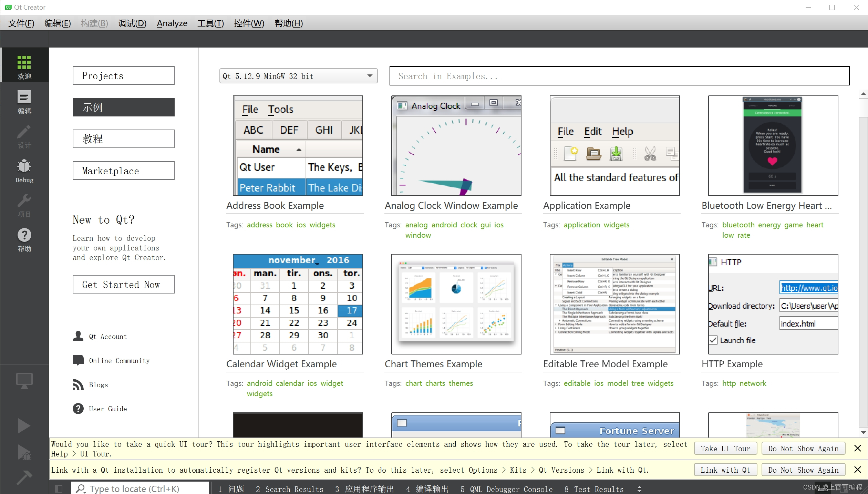Click the Qt Account person icon
This screenshot has height=494, width=868.
(78, 336)
